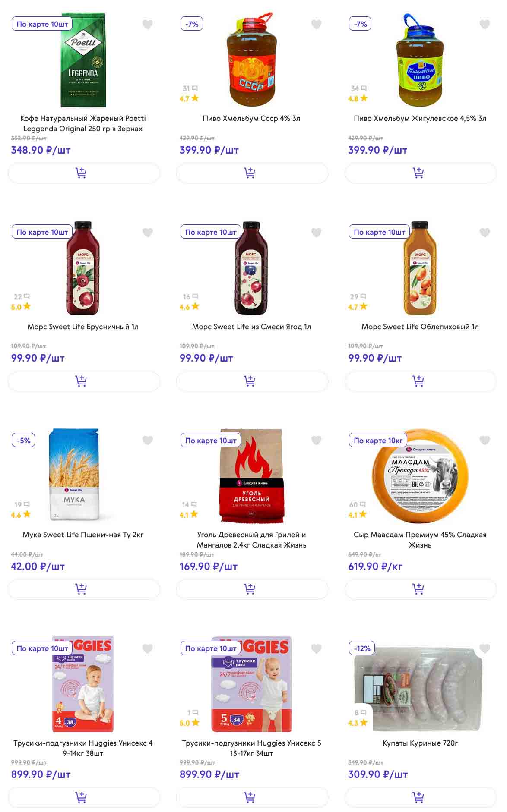Open Пиво Хмельбум Жигулевское 4,5% 3л product page
Image resolution: width=507 pixels, height=812 pixels.
click(420, 118)
